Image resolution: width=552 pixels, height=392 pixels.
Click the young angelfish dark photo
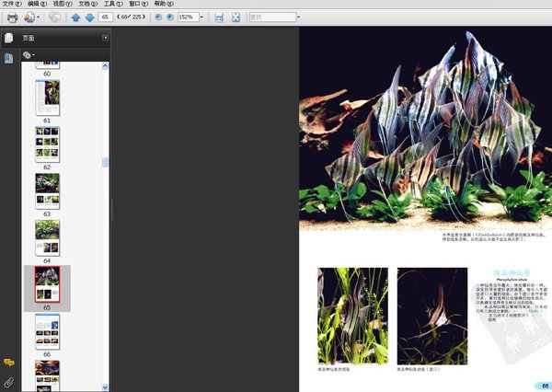click(432, 317)
